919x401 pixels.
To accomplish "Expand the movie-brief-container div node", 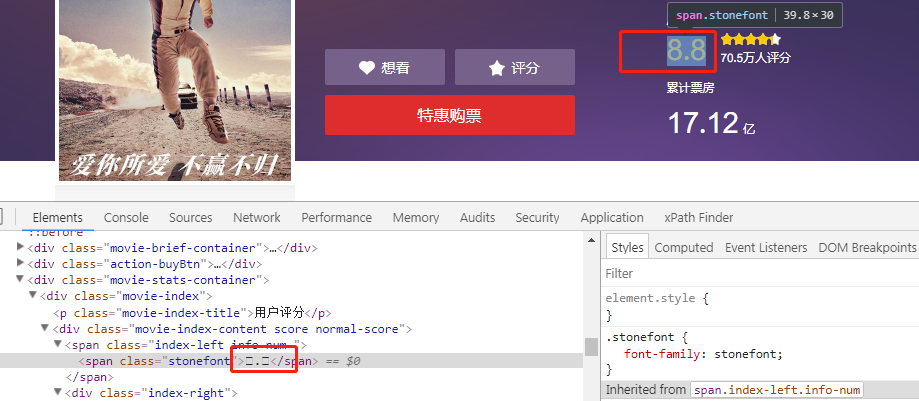I will (x=22, y=247).
